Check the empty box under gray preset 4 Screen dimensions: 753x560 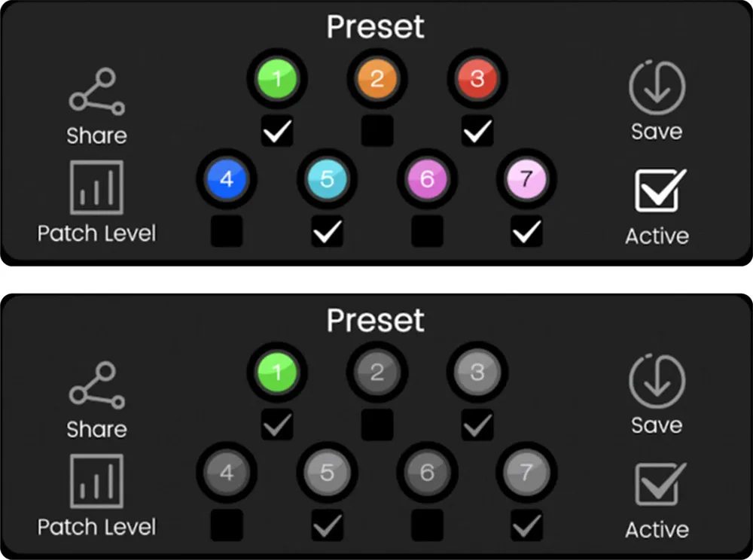pyautogui.click(x=227, y=525)
